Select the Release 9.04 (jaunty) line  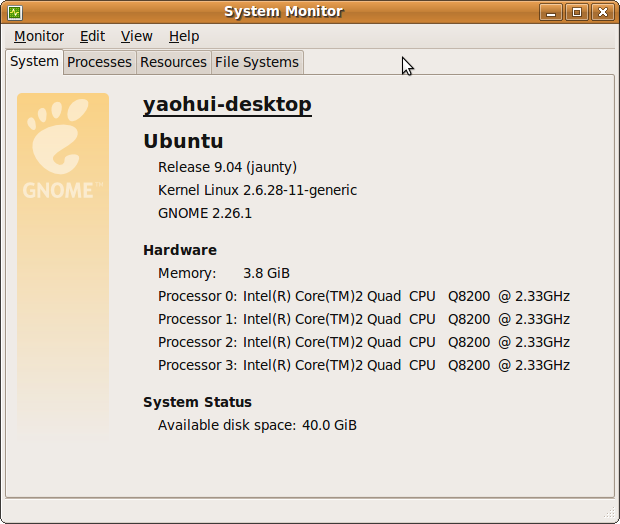coord(227,167)
